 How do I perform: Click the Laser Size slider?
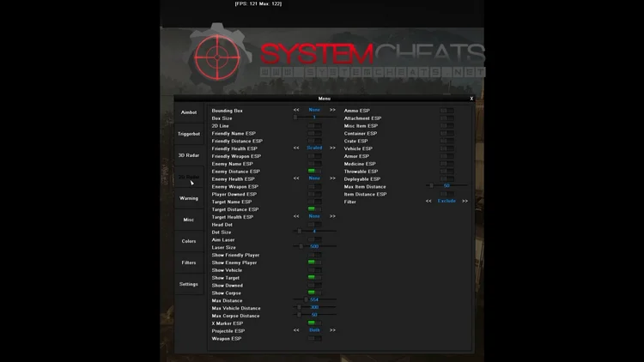314,247
